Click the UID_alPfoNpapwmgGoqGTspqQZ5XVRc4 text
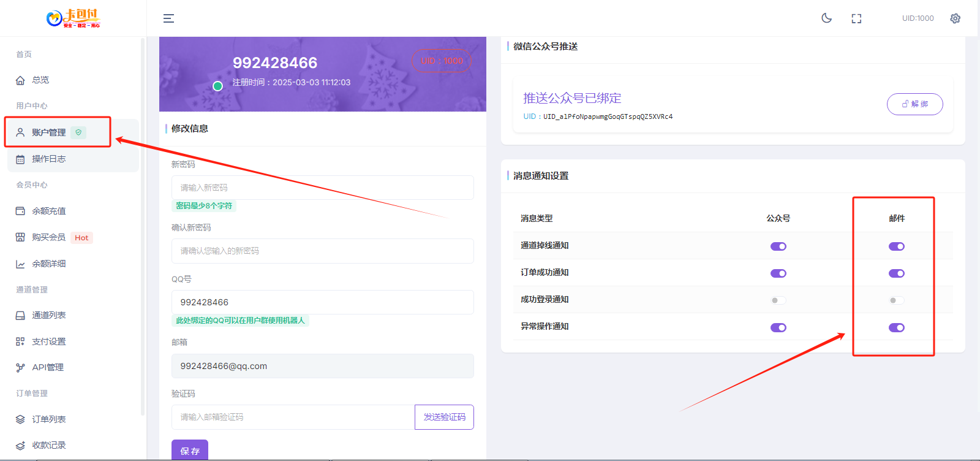The height and width of the screenshot is (461, 980). click(x=608, y=116)
